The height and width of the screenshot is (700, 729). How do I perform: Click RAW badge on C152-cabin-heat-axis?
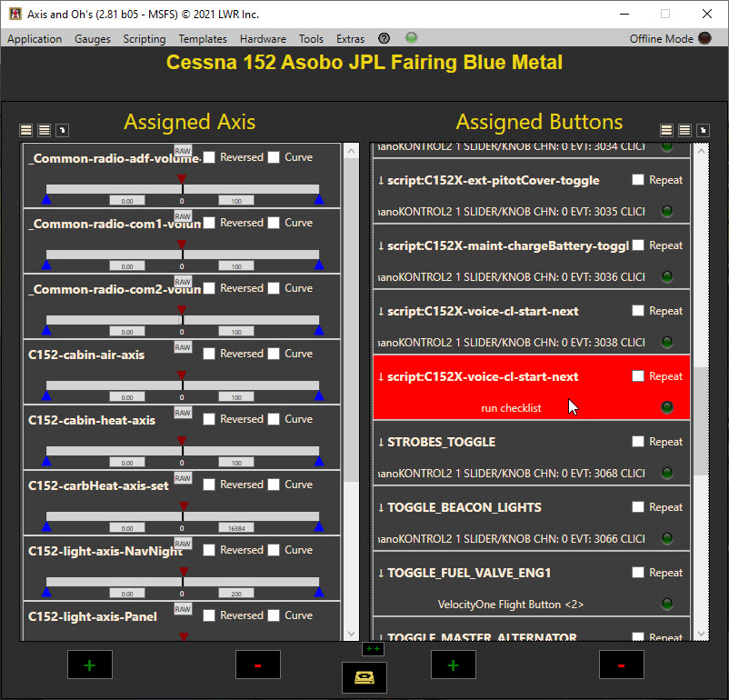tap(183, 413)
